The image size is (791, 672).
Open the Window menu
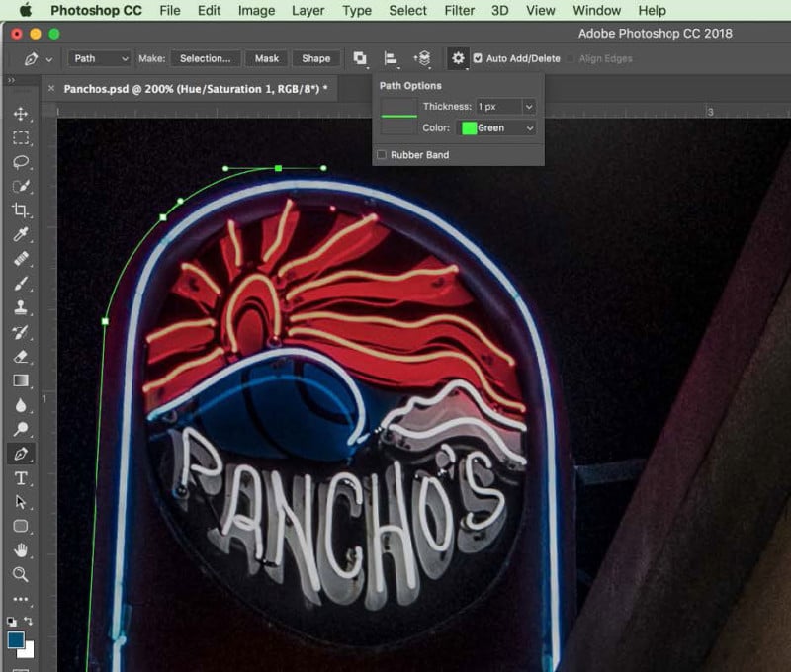point(597,11)
